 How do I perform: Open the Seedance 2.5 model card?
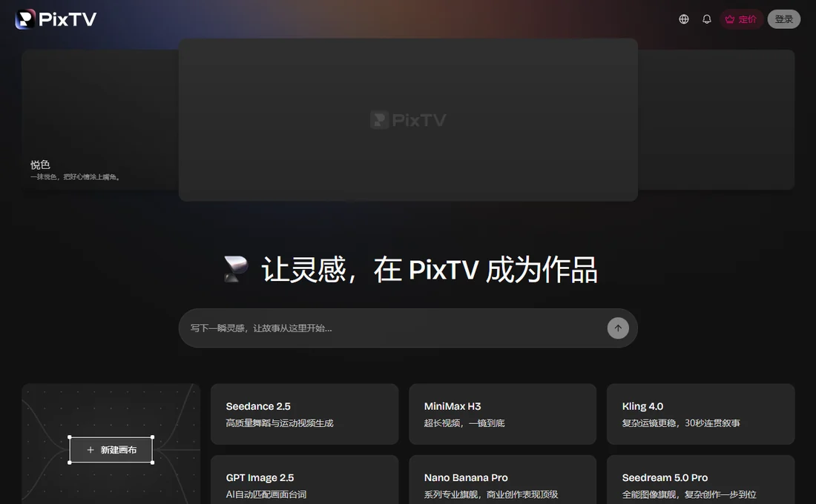(x=304, y=414)
